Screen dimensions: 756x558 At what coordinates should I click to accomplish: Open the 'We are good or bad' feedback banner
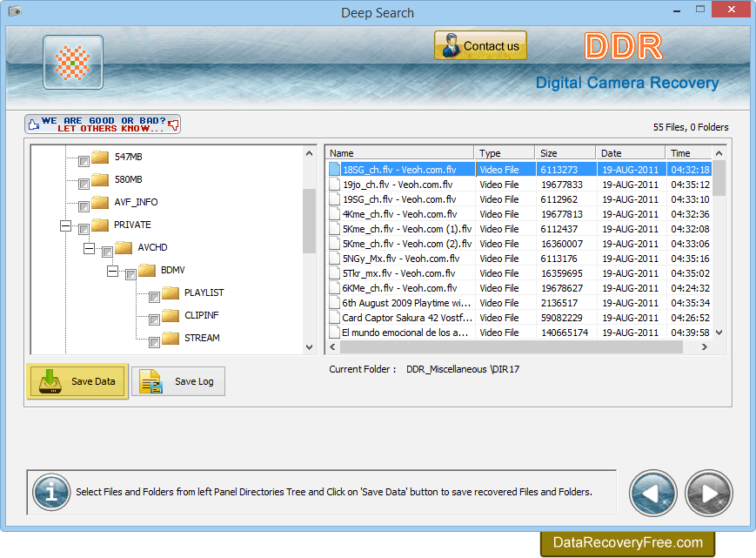103,124
